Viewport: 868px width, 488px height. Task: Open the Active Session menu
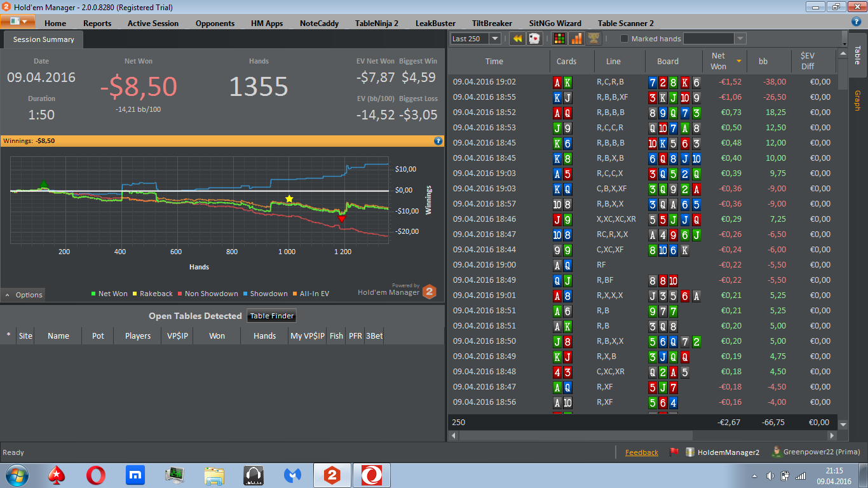click(x=153, y=24)
